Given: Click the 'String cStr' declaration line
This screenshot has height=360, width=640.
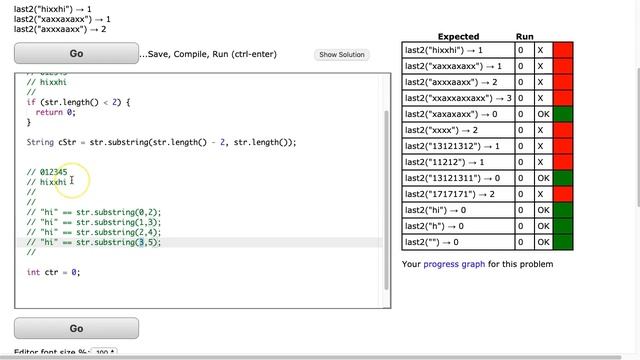Looking at the screenshot, I should [x=161, y=142].
